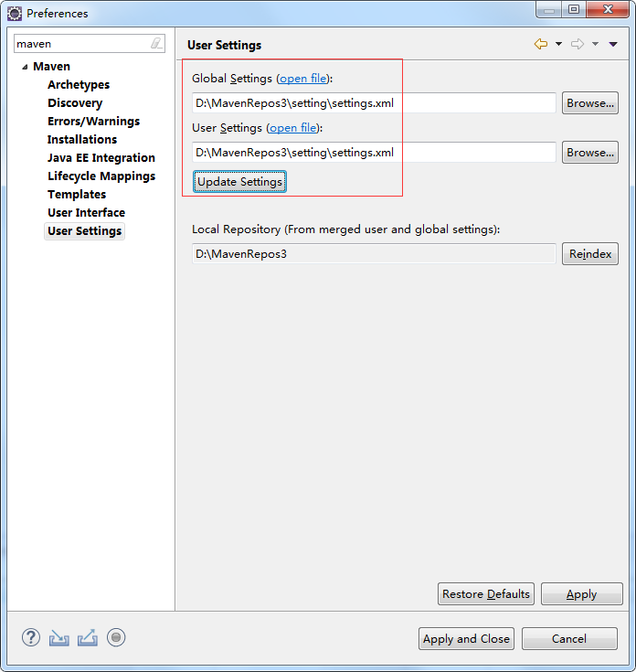636x672 pixels.
Task: Click the Update Settings button
Action: coord(239,182)
